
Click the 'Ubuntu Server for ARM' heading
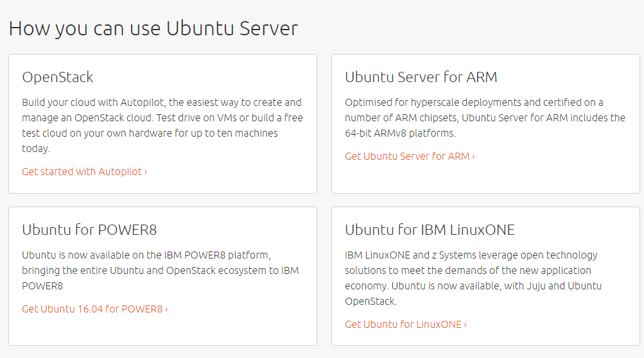click(421, 78)
